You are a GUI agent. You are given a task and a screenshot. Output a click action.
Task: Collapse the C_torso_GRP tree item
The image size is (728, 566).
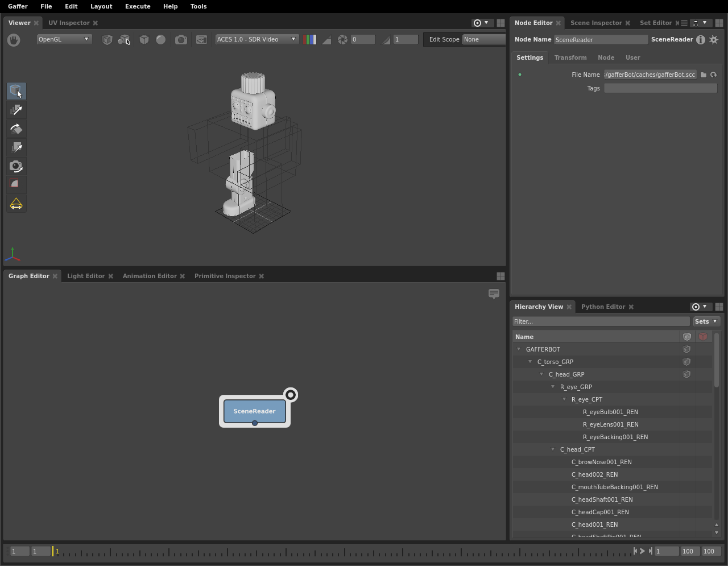[530, 362]
